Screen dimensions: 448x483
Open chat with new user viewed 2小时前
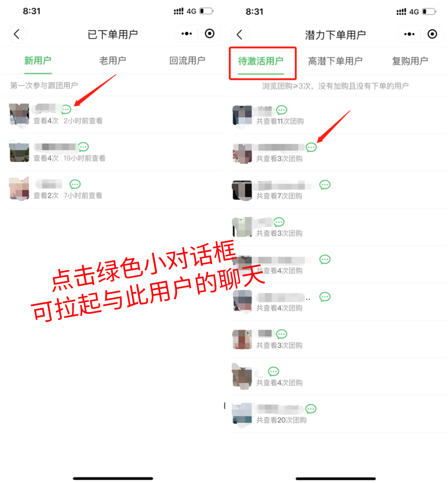66,110
